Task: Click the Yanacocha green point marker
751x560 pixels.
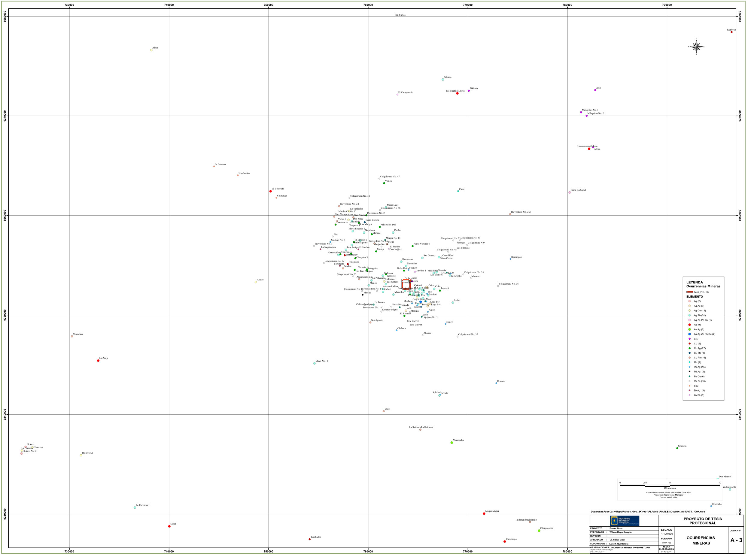Action: click(452, 443)
